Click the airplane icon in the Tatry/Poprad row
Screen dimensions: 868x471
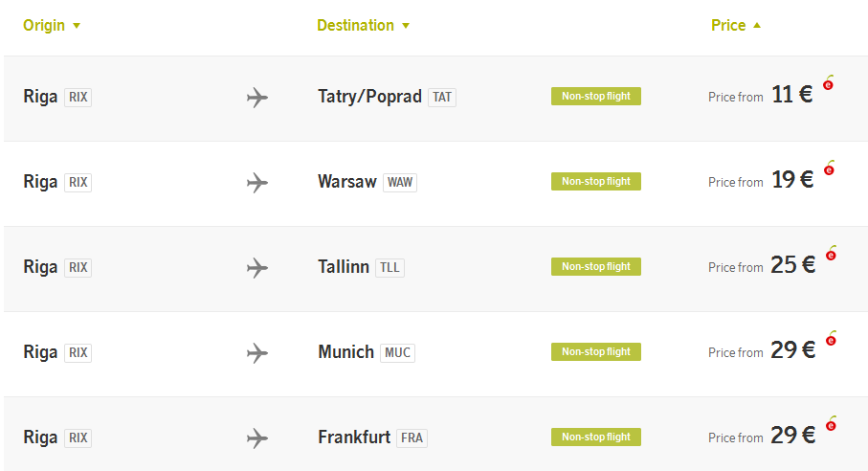pos(257,98)
